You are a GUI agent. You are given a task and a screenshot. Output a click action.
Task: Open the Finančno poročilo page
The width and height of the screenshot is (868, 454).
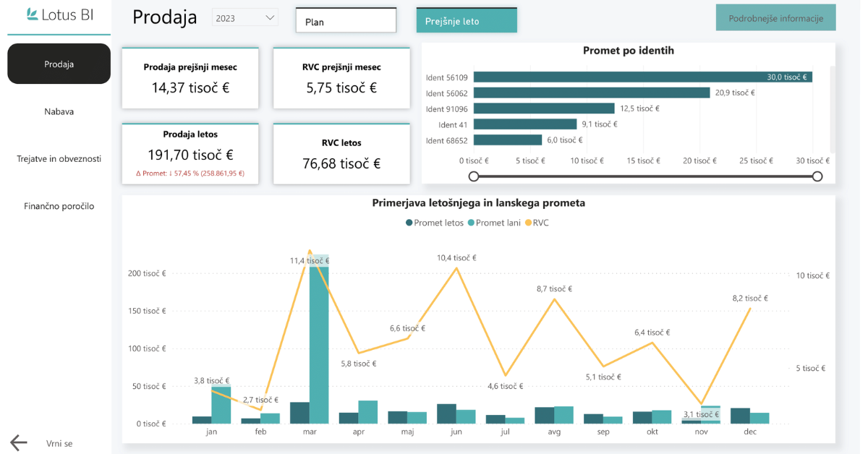pos(59,206)
